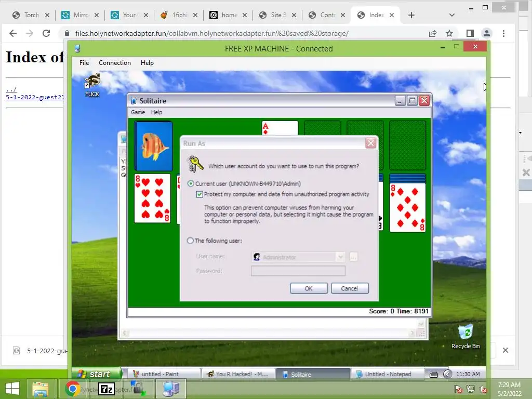Click the Solitaire deck with fish card back

pos(154,146)
